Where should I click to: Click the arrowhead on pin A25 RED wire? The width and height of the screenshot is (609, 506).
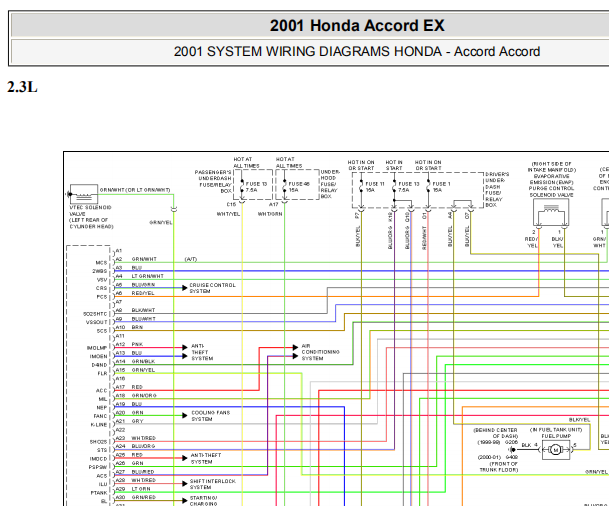click(x=185, y=458)
